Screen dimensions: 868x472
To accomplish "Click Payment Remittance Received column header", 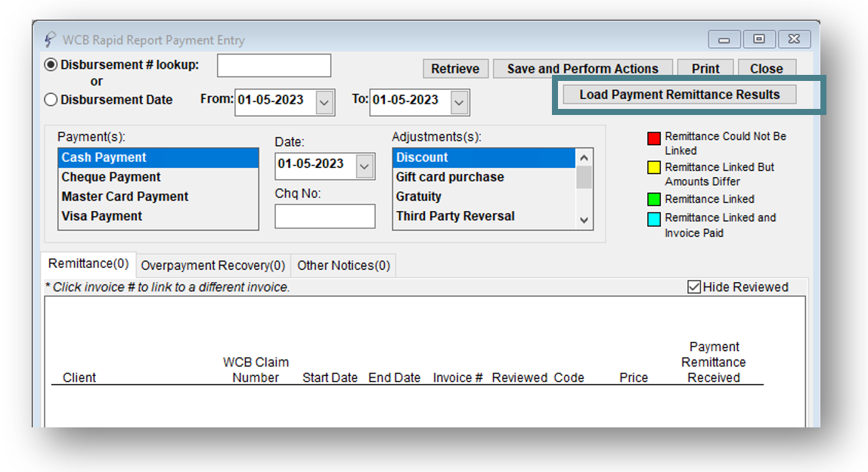I will (x=714, y=362).
